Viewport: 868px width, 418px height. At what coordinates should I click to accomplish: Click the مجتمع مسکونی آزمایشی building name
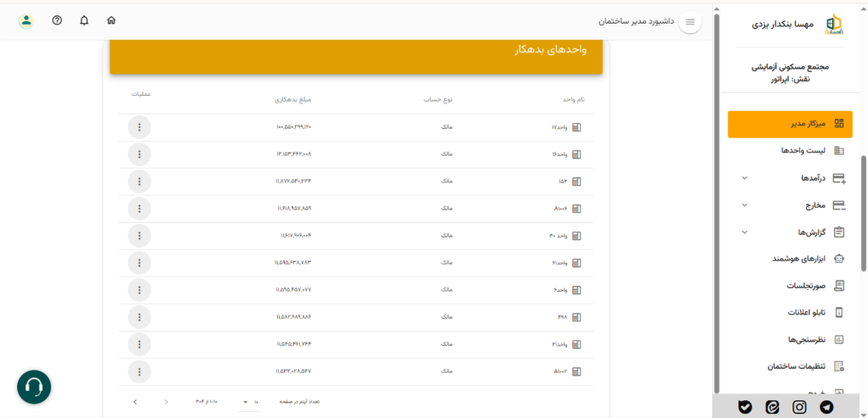coord(790,67)
